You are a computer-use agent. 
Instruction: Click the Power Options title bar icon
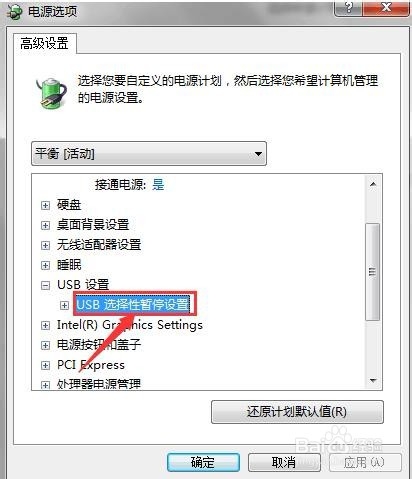tap(15, 12)
